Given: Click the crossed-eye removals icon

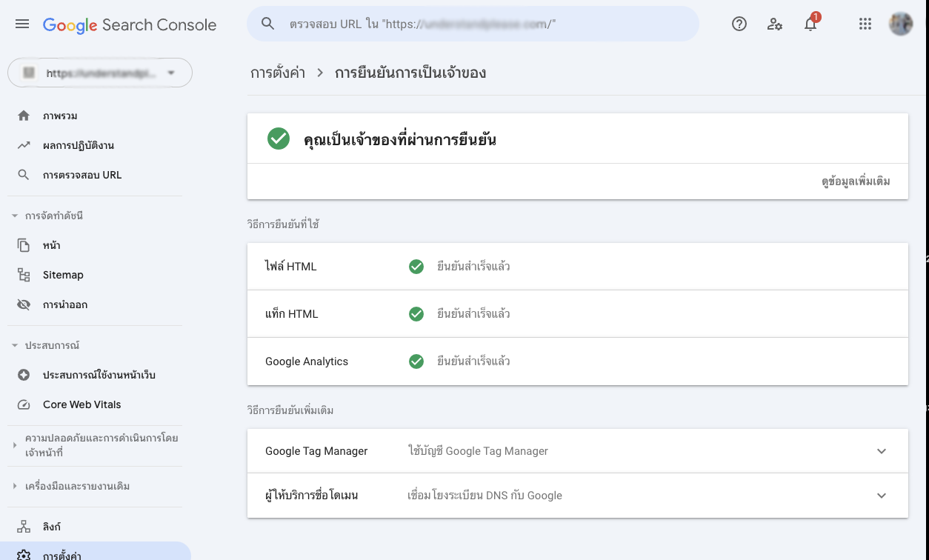Looking at the screenshot, I should (24, 304).
